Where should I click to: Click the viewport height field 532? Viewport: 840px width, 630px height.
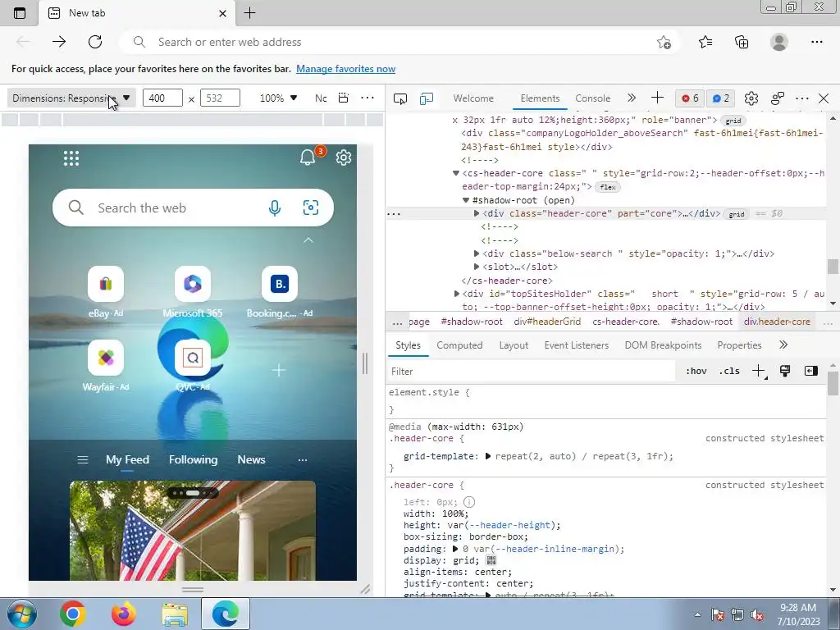click(x=220, y=98)
